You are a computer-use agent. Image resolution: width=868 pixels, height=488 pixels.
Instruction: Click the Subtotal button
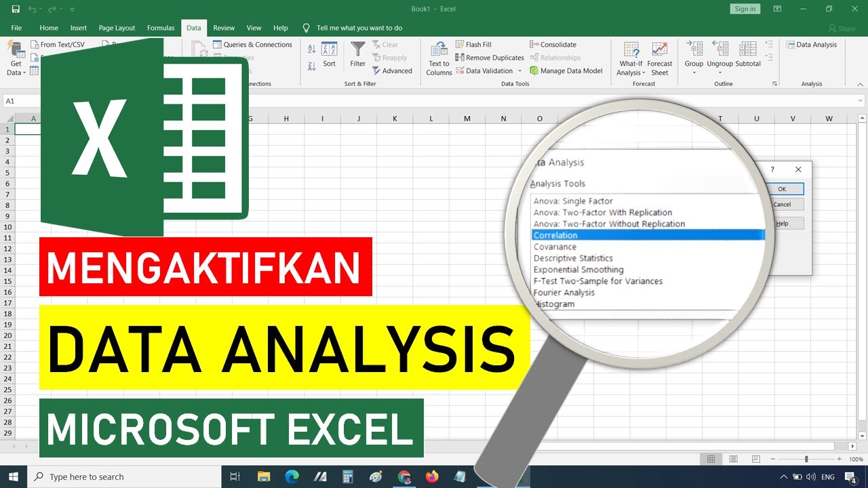coord(748,54)
